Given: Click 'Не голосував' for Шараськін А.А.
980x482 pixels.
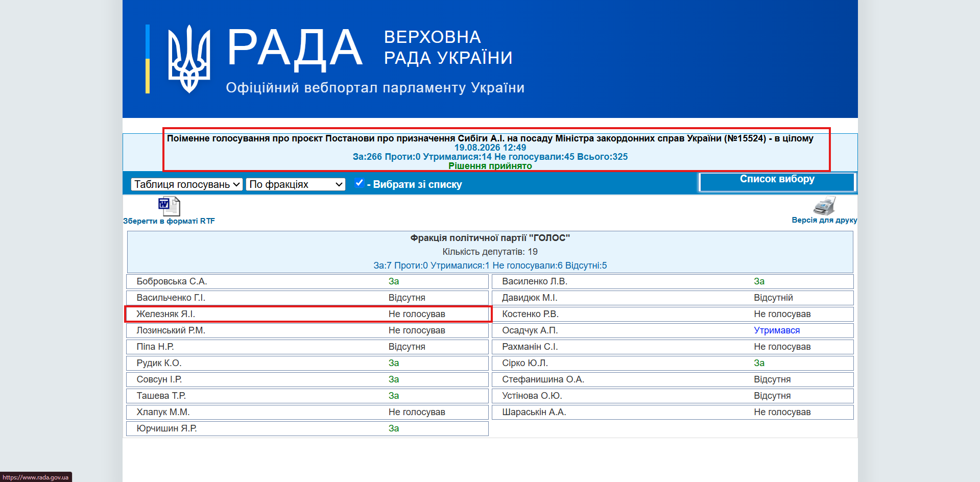Looking at the screenshot, I should (x=782, y=412).
